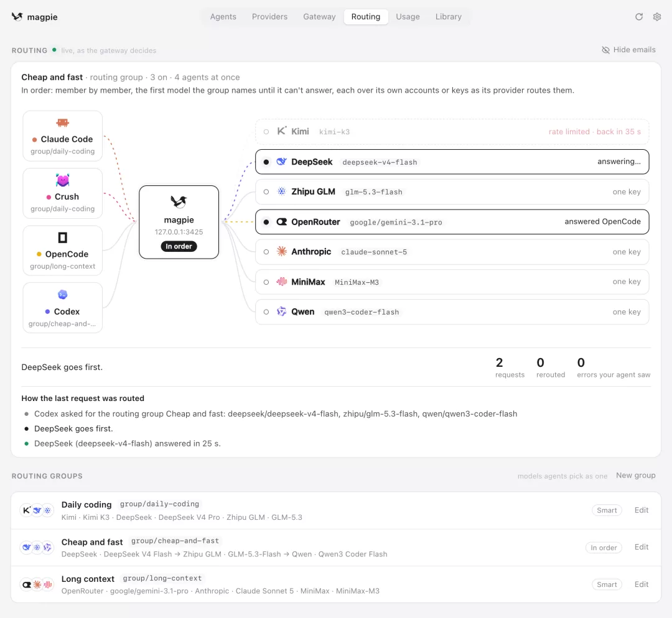This screenshot has height=618, width=672.
Task: Click 'DeepSeek (deepseek-v4-flash) answered in 25 s.'
Action: point(128,444)
